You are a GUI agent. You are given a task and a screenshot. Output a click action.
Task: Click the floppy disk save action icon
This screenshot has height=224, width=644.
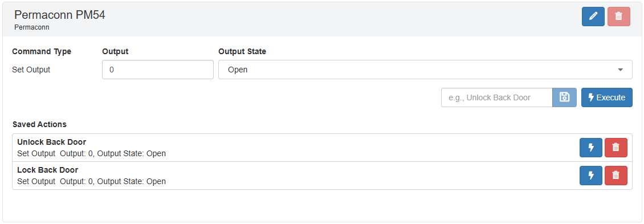coord(564,97)
